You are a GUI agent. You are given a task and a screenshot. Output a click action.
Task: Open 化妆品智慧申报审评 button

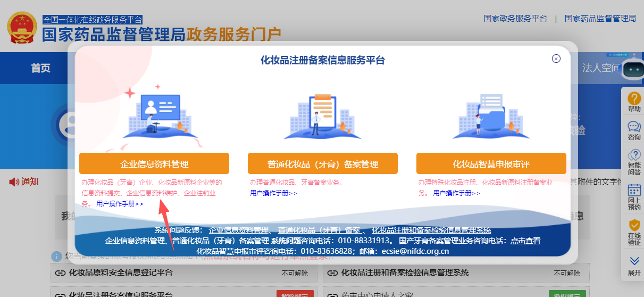pos(491,163)
